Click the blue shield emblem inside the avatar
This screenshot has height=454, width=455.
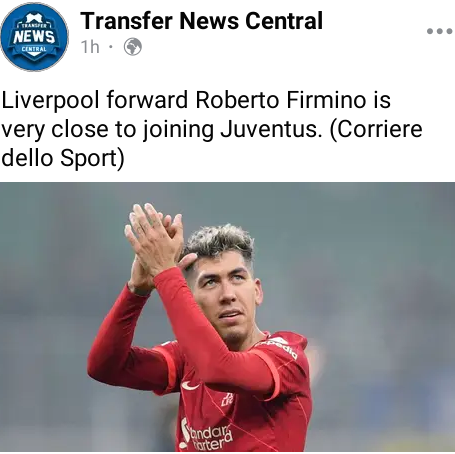point(34,37)
